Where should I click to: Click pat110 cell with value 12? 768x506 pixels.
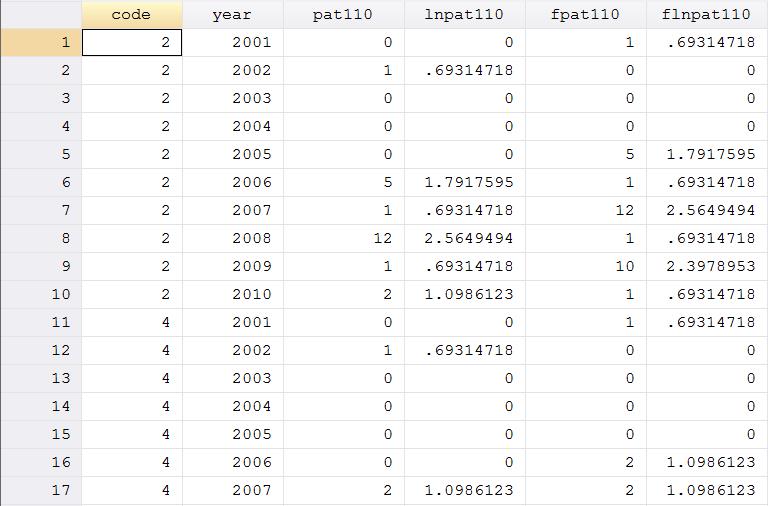342,239
